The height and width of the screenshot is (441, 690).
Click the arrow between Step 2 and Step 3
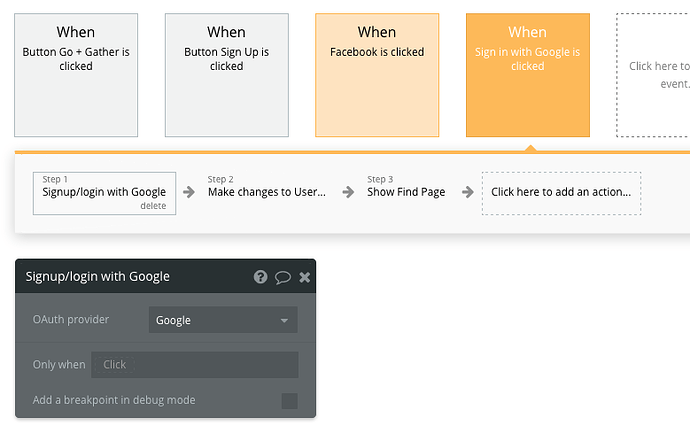[348, 192]
